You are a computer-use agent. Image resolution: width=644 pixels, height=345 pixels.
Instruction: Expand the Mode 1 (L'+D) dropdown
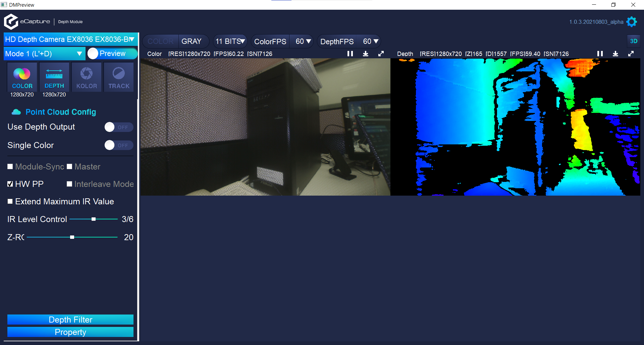[x=79, y=54]
